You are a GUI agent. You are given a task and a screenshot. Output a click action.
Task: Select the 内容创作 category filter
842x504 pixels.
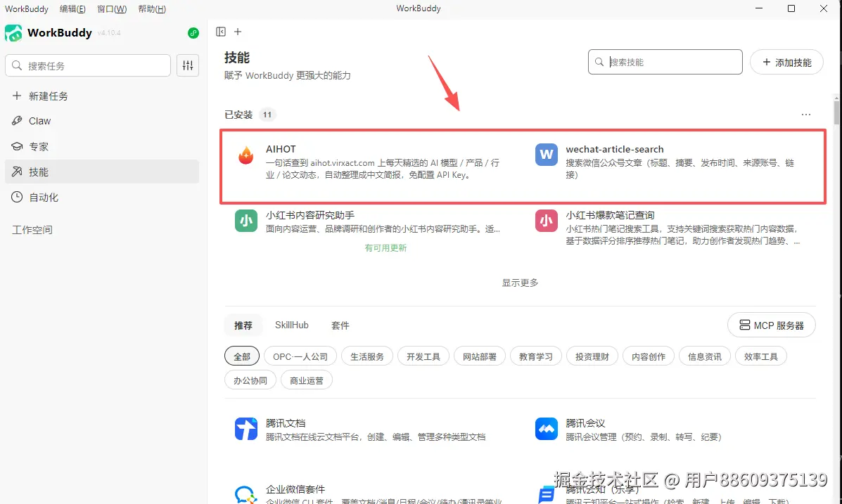(x=648, y=356)
